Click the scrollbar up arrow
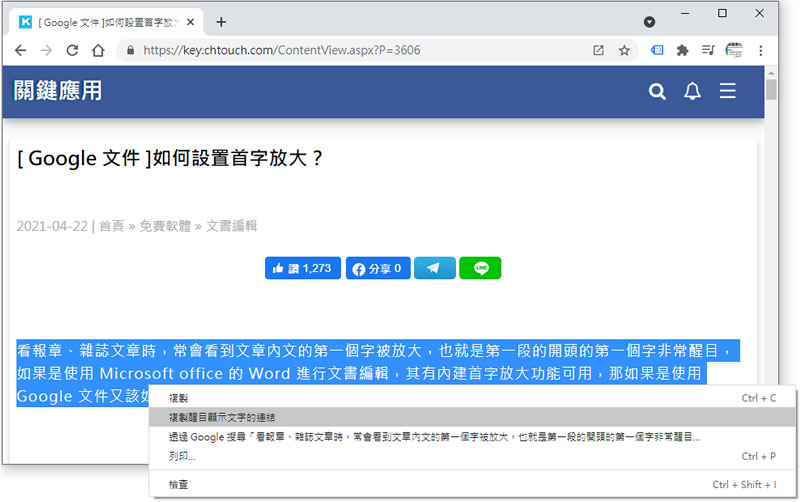Image resolution: width=800 pixels, height=502 pixels. pyautogui.click(x=771, y=72)
